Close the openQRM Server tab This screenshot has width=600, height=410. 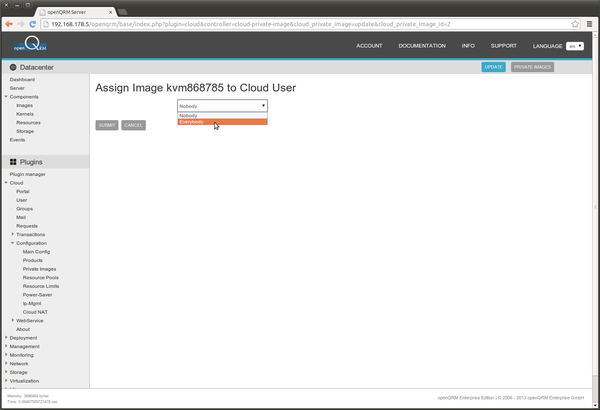click(x=111, y=12)
